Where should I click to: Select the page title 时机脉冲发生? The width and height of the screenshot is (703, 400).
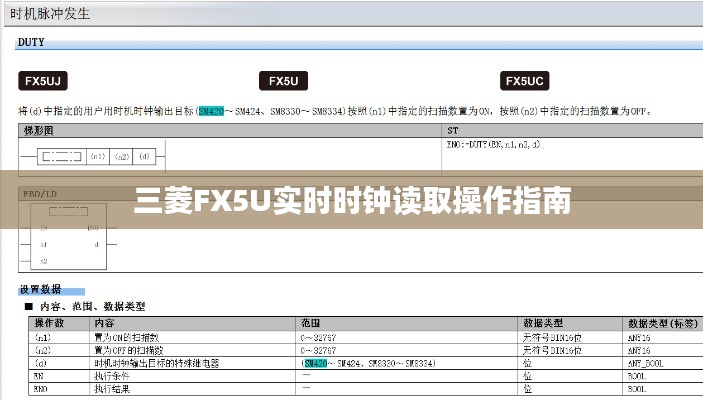[50, 13]
